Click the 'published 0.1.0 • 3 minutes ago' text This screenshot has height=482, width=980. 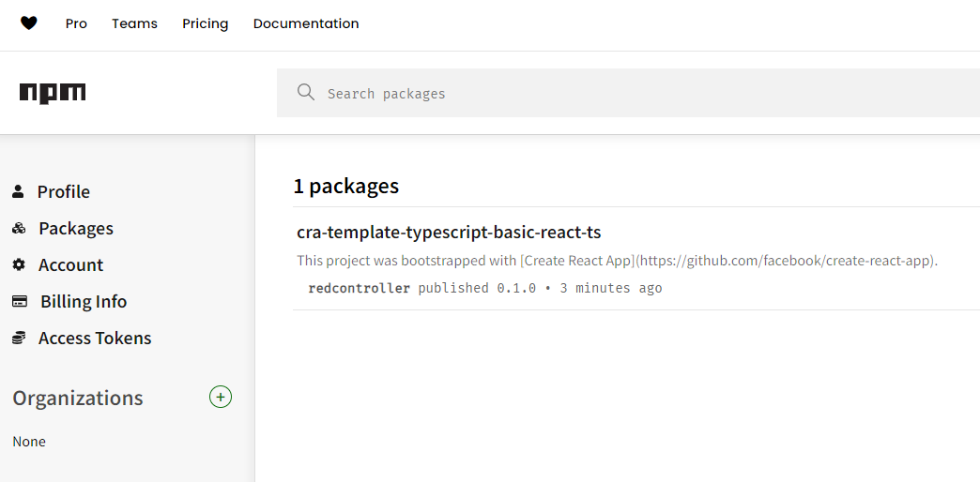tap(540, 288)
